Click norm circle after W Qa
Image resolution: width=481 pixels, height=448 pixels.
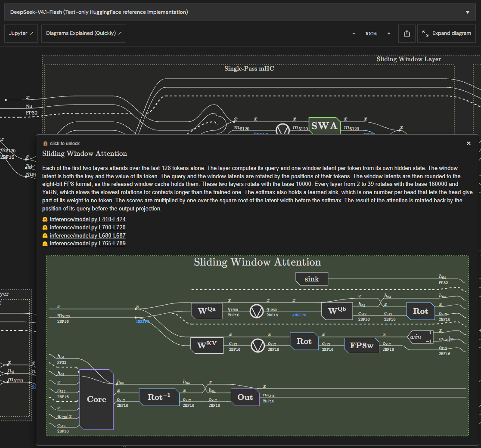pos(257,311)
